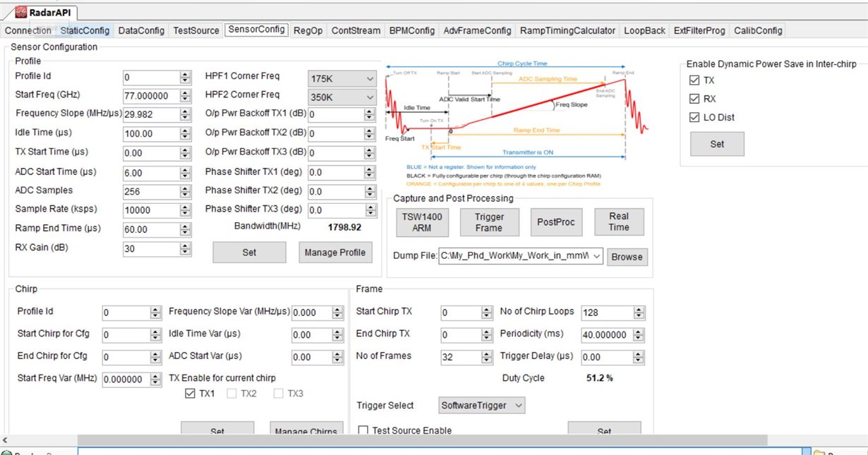
Task: Adjust the Idle Time stepper arrows
Action: pyautogui.click(x=186, y=134)
